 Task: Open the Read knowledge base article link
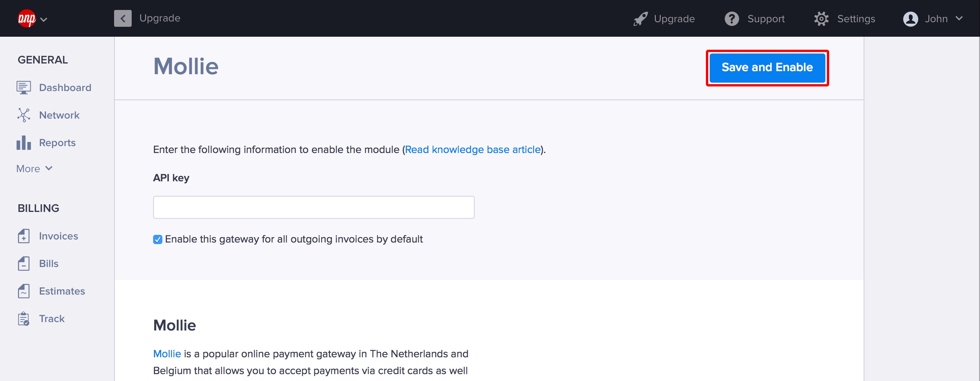(472, 150)
